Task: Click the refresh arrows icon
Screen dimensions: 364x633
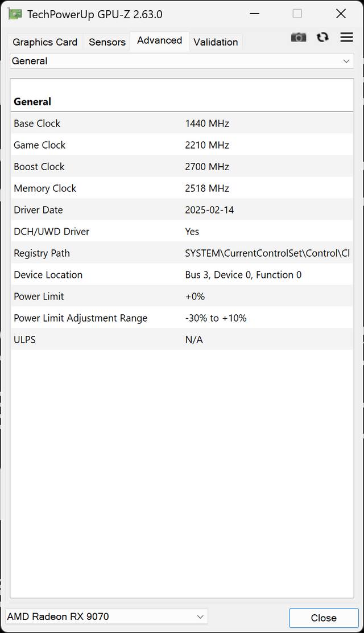Action: (323, 37)
